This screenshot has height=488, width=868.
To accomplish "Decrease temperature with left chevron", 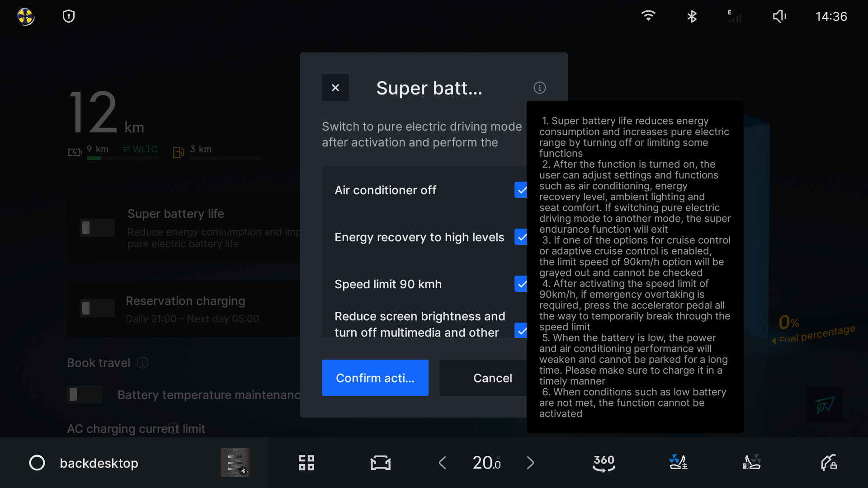I will click(443, 463).
